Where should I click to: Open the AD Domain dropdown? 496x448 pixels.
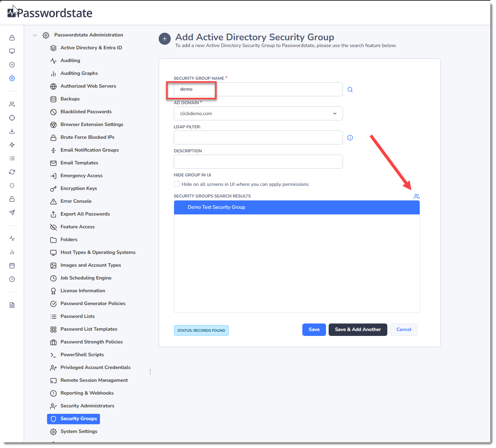pos(258,114)
